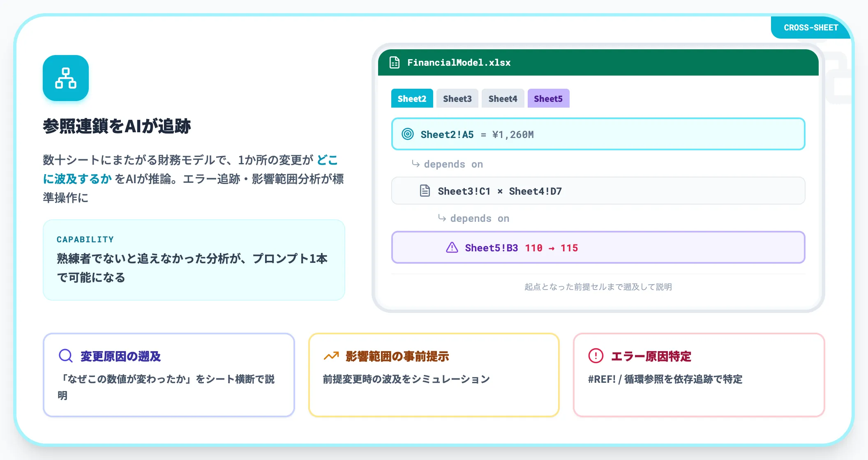Select the Sheet2!A5 = ¥1,260M row
Image resolution: width=868 pixels, height=460 pixels.
click(x=598, y=134)
